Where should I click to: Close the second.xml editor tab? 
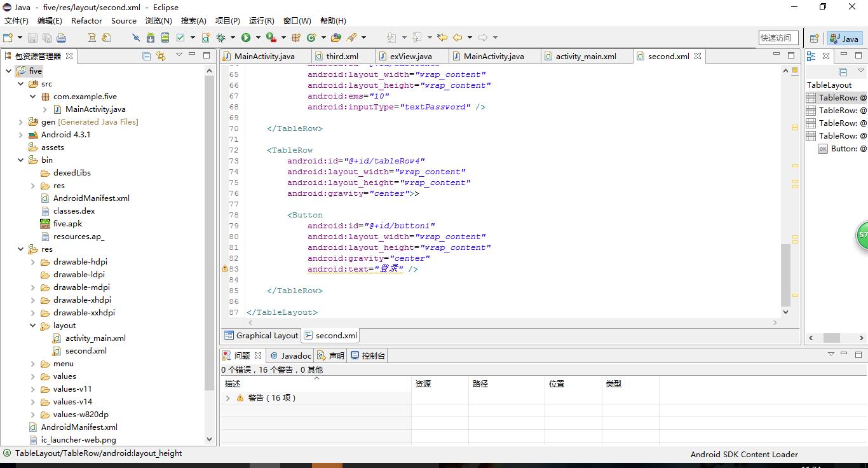697,56
